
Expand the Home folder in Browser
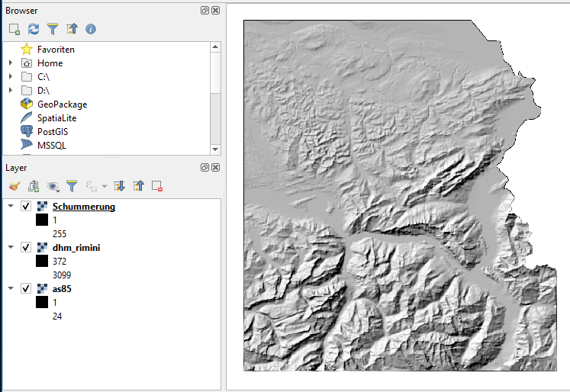point(10,63)
